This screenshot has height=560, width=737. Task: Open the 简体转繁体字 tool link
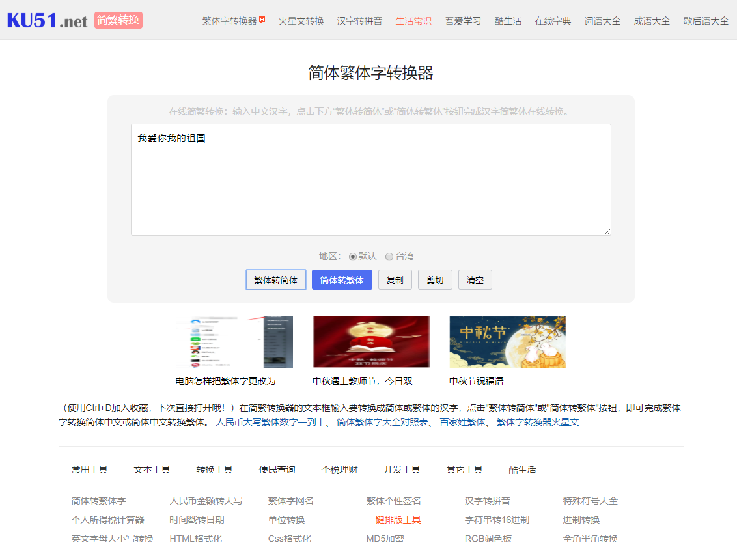point(99,501)
